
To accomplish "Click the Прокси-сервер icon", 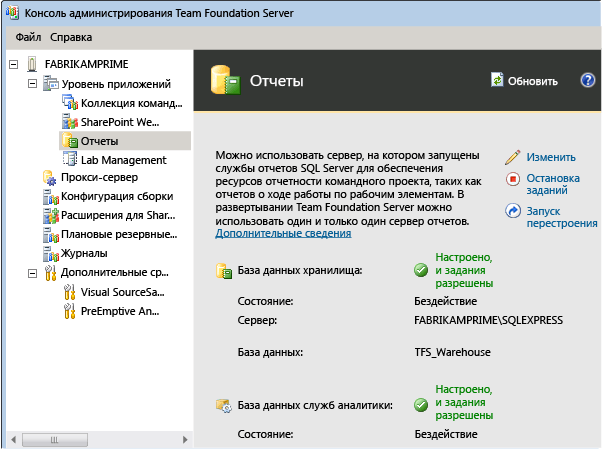I will click(x=50, y=177).
